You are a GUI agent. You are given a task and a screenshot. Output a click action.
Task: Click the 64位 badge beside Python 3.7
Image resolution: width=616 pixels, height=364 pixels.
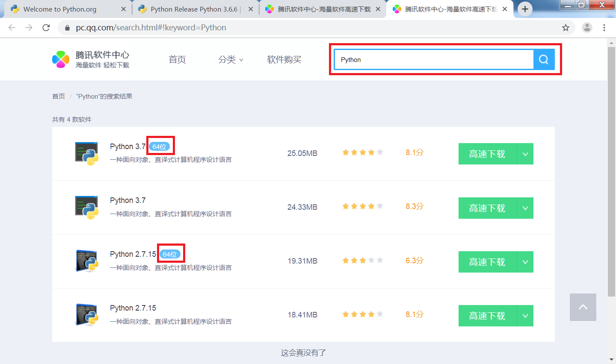tap(159, 147)
